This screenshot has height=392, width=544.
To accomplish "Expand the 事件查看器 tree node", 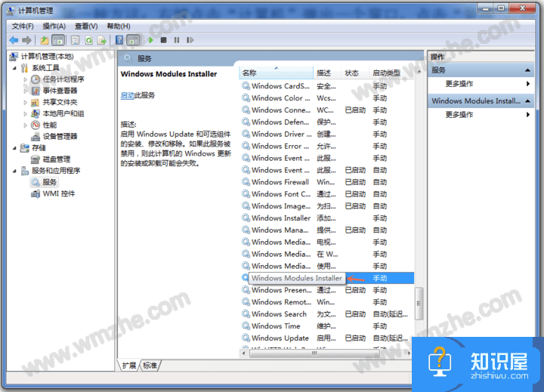I will point(26,91).
